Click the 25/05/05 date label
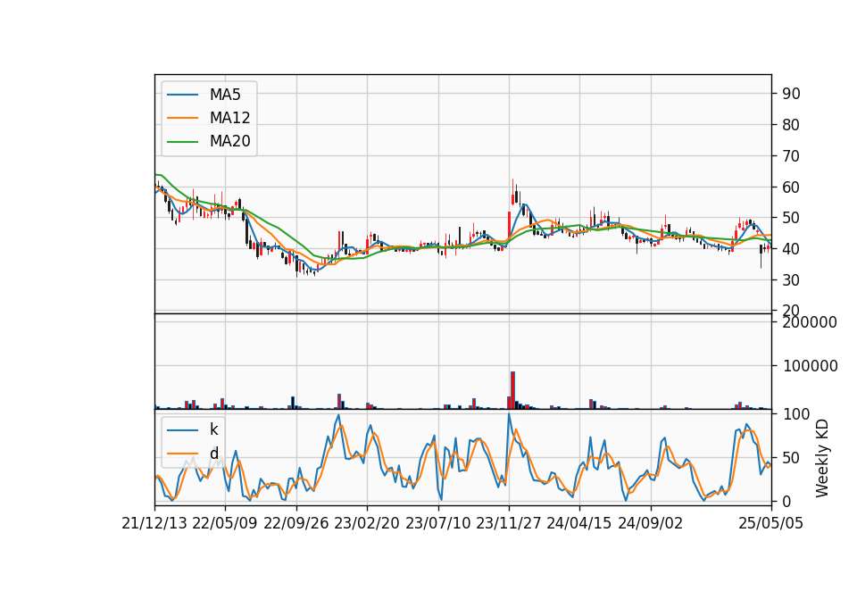 click(770, 524)
